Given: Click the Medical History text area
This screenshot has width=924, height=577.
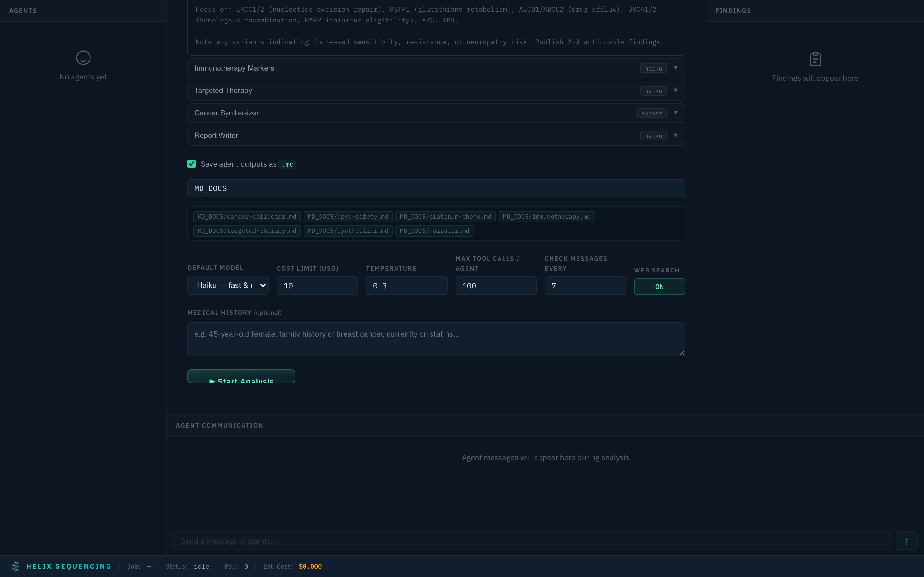Looking at the screenshot, I should pyautogui.click(x=436, y=339).
